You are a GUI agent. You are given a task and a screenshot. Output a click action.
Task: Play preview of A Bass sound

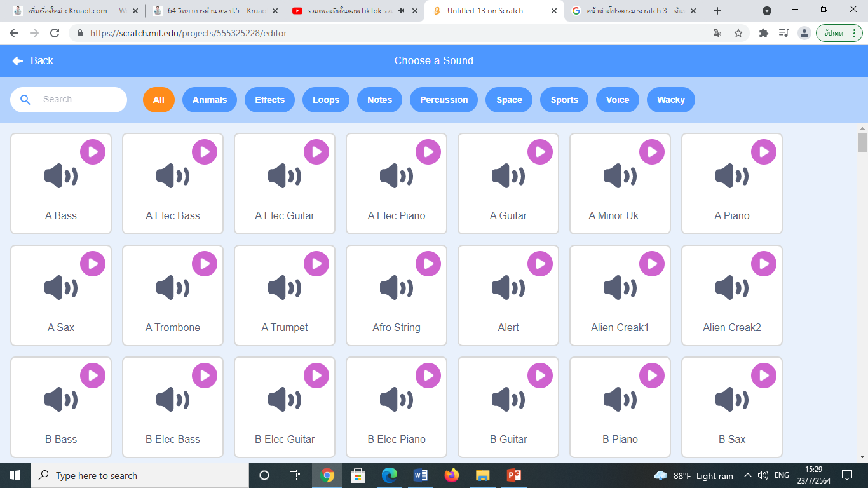coord(93,152)
